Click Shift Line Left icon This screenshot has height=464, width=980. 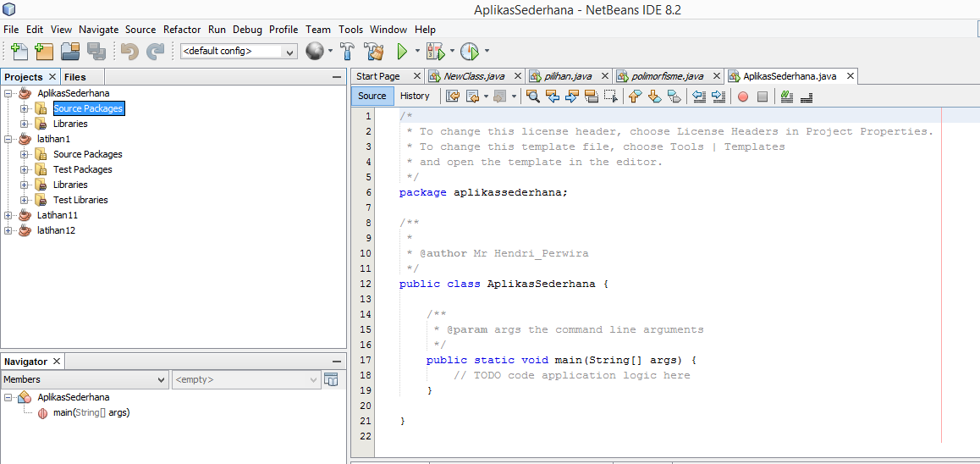(x=699, y=97)
